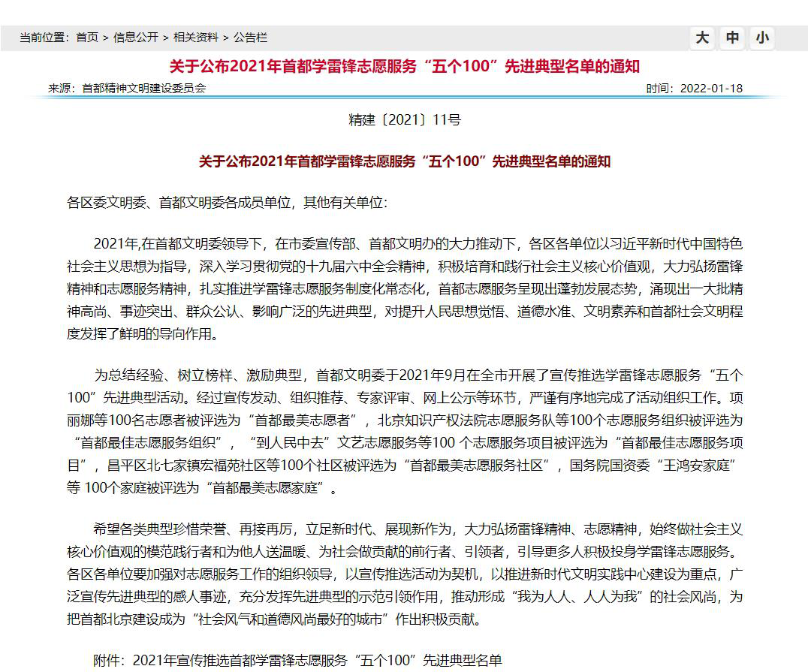Click the salutation line 各区委文明委
This screenshot has width=808, height=672.
point(227,203)
